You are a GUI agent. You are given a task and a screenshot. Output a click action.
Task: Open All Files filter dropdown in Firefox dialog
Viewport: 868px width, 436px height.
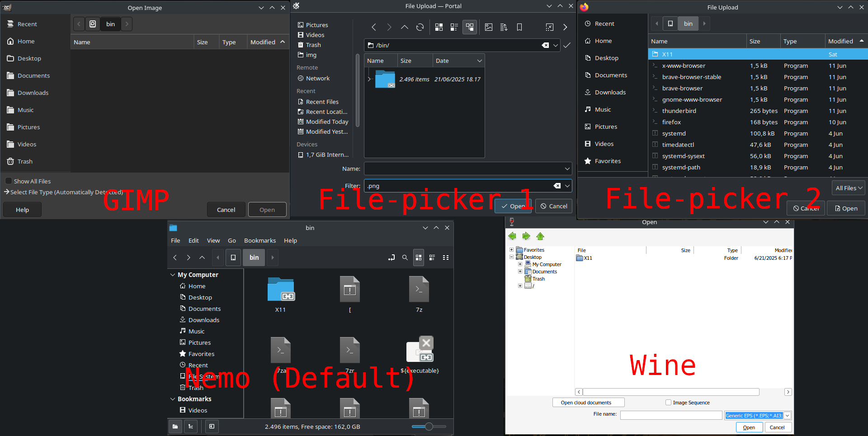pos(849,188)
